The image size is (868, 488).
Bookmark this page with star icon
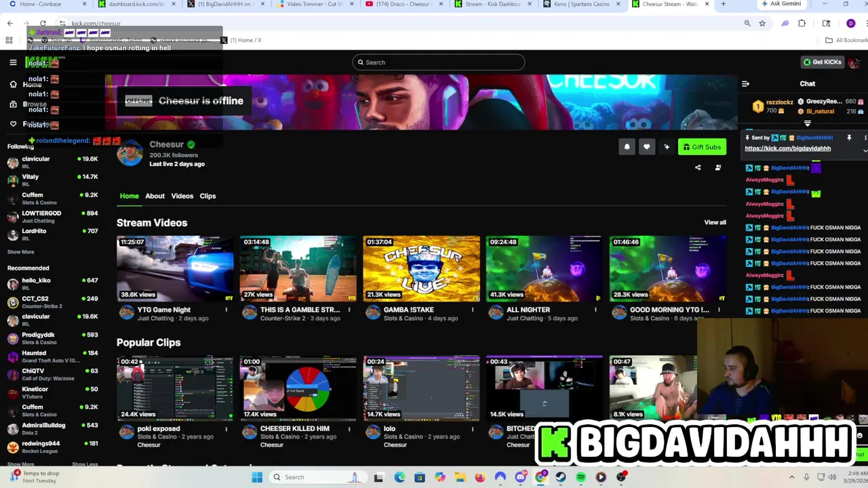pyautogui.click(x=762, y=23)
